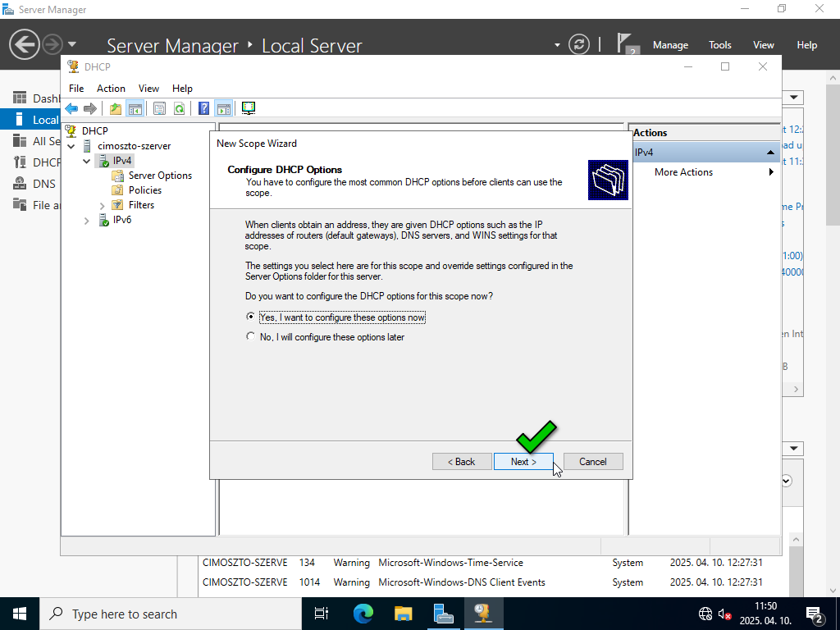The image size is (840, 630).
Task: Click the Up One Level folder icon
Action: click(116, 108)
